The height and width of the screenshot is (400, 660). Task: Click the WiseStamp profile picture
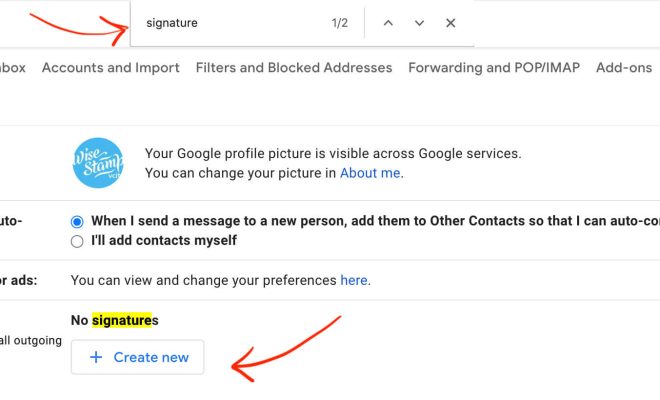pyautogui.click(x=98, y=163)
